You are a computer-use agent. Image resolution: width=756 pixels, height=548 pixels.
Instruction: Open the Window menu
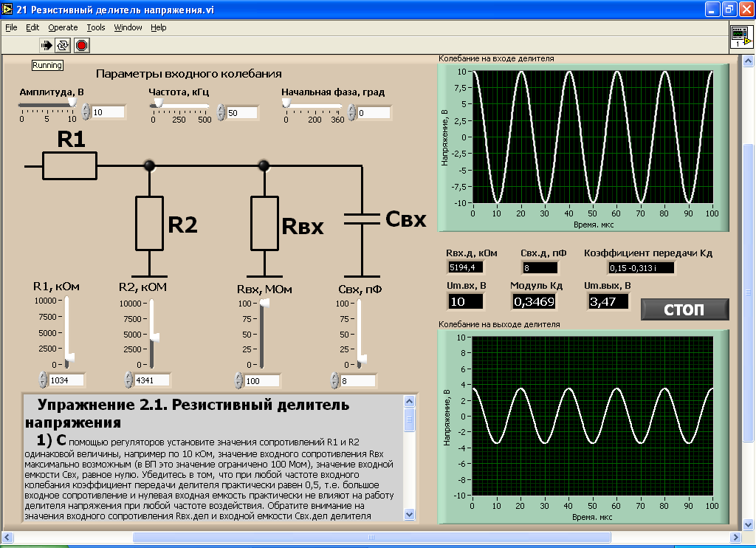[128, 27]
